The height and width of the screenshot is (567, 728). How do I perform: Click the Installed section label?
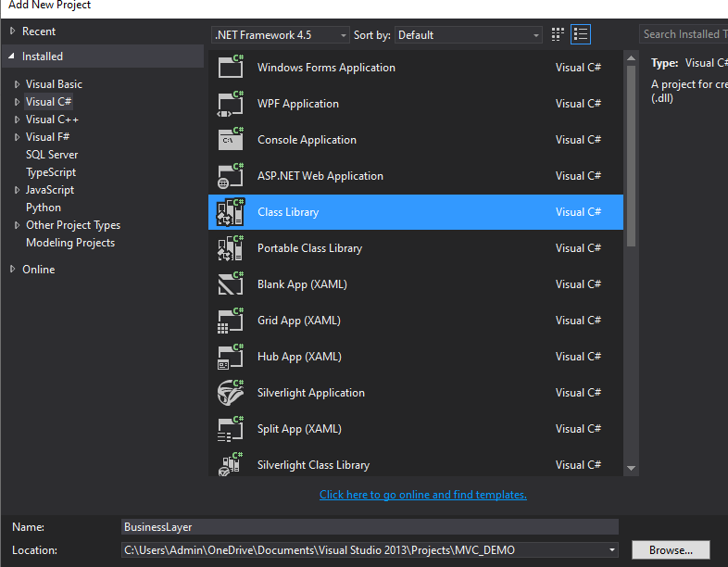[43, 57]
